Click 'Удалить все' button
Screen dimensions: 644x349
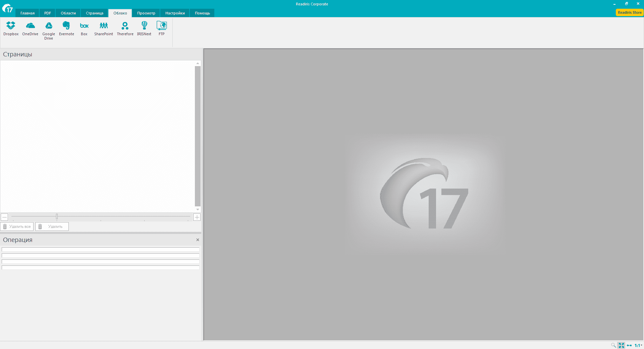pos(17,227)
